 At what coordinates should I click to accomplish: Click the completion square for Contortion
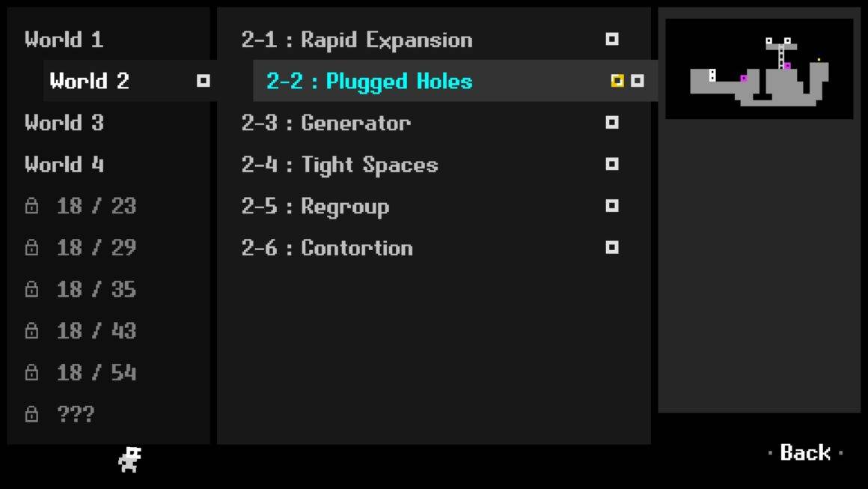(611, 248)
